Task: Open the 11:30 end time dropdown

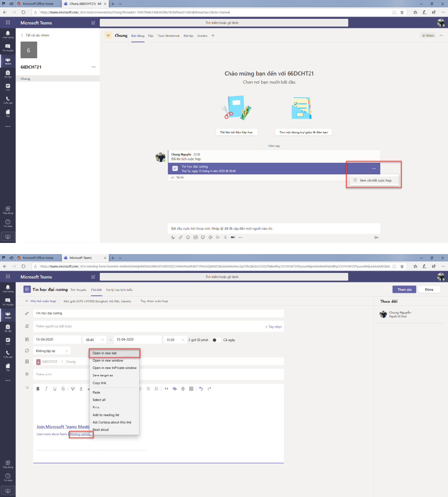Action: (174, 340)
